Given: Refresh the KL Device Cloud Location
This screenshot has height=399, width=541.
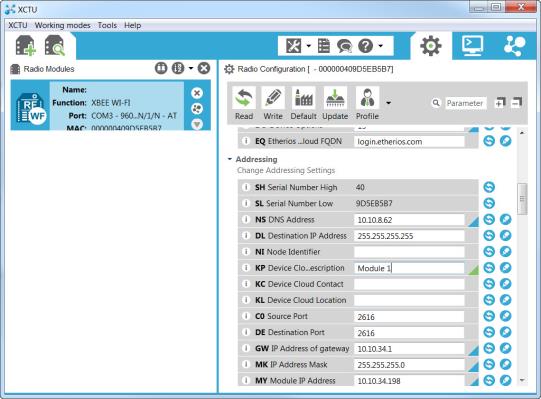Looking at the screenshot, I should 489,300.
